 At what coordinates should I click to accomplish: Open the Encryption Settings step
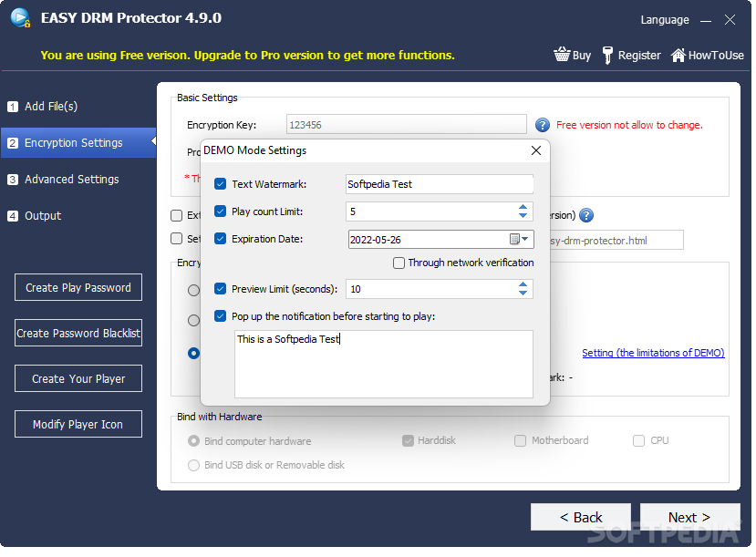pyautogui.click(x=78, y=142)
